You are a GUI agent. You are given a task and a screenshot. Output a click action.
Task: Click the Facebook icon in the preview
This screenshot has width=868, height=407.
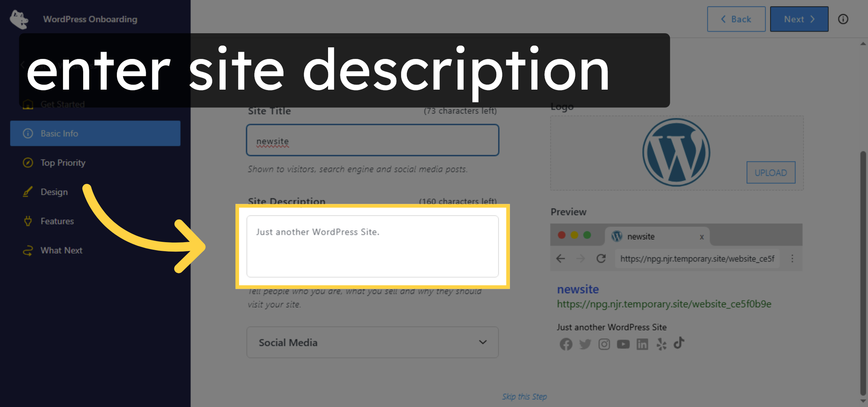(566, 344)
